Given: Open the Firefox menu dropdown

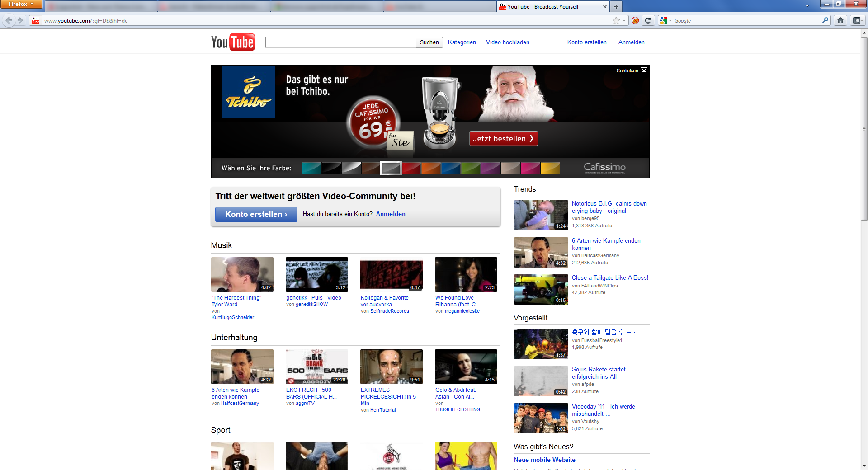Looking at the screenshot, I should coord(21,4).
